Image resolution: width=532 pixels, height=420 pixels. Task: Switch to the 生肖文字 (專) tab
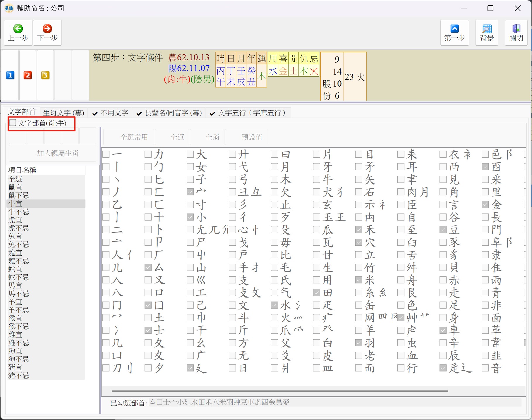tap(64, 113)
